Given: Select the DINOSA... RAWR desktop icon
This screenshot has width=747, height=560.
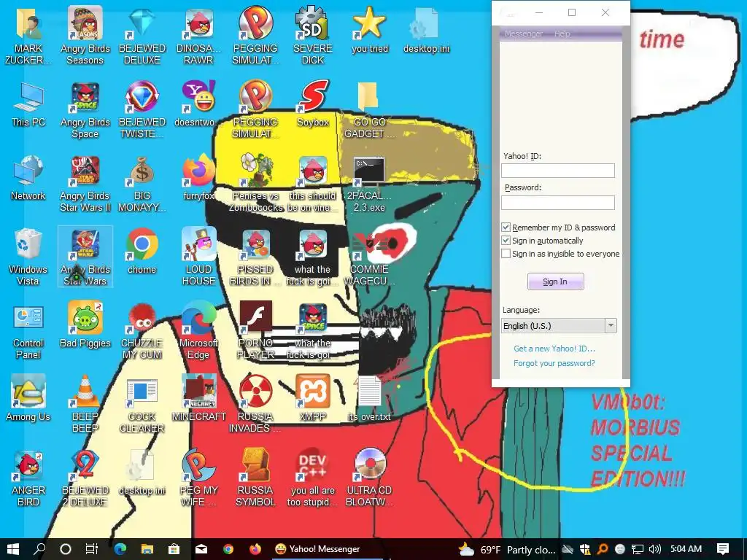Looking at the screenshot, I should pyautogui.click(x=198, y=36).
